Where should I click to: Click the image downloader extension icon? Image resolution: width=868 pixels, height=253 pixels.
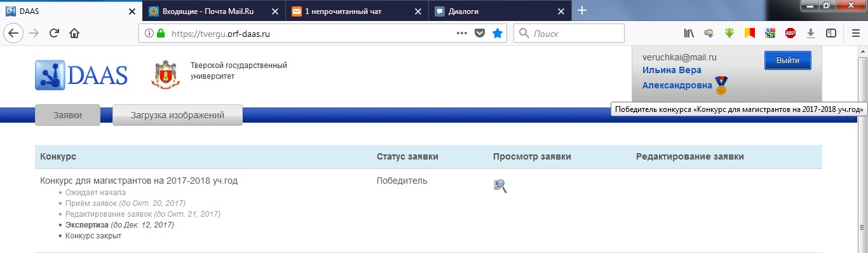[x=709, y=34]
